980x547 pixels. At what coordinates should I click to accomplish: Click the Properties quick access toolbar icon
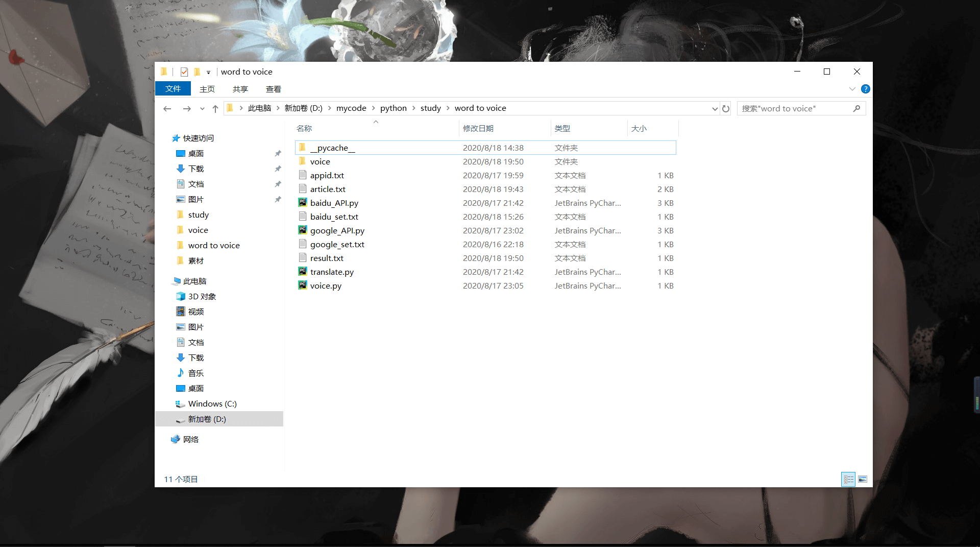coord(184,72)
